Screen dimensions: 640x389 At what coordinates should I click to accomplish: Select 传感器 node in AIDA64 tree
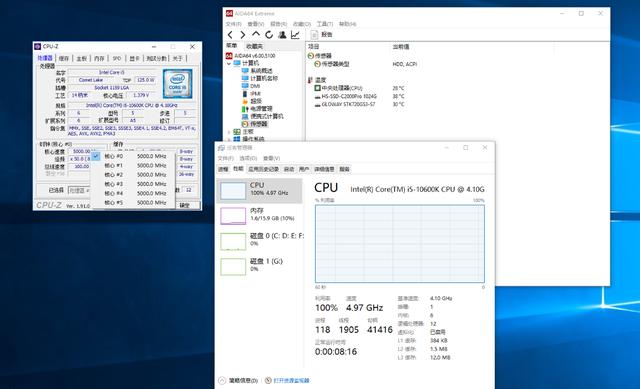click(255, 124)
